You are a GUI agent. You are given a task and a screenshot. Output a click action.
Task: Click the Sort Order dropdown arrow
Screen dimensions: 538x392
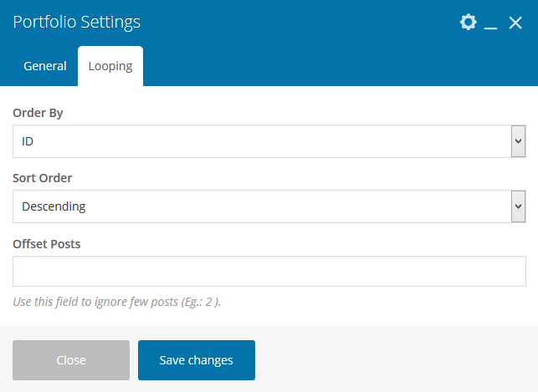[x=518, y=206]
